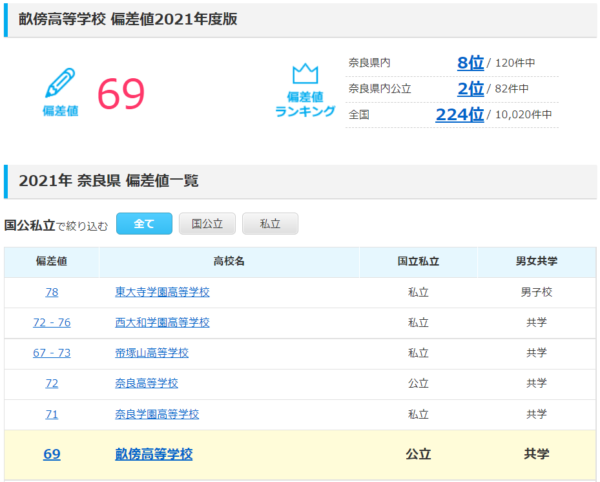Click deviation value 67 - 73 link
The height and width of the screenshot is (482, 600).
tap(52, 353)
